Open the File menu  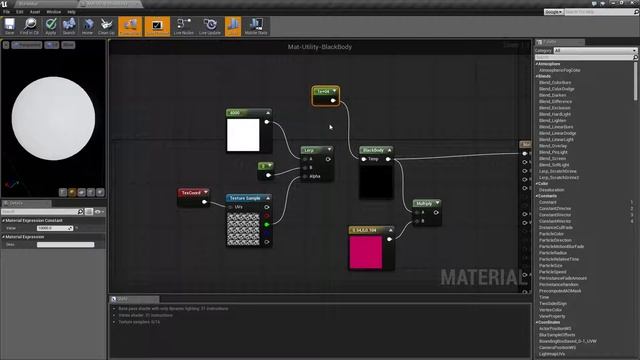point(7,12)
